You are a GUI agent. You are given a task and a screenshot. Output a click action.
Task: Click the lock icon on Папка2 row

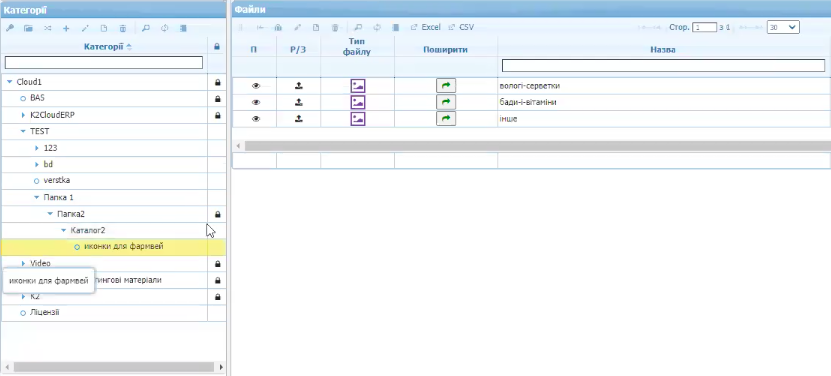[x=217, y=214]
